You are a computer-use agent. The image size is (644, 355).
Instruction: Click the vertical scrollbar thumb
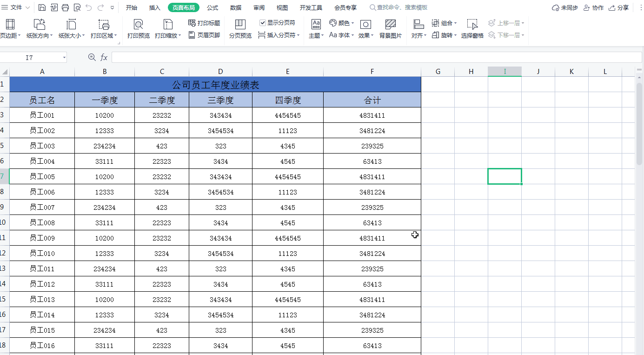point(639,124)
